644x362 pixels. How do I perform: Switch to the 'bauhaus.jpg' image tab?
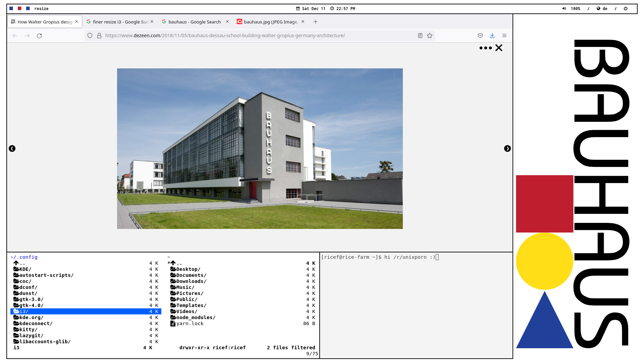click(270, 22)
